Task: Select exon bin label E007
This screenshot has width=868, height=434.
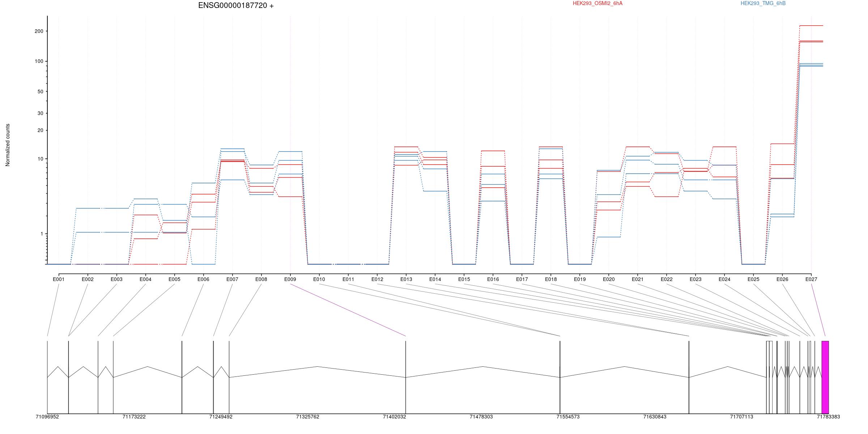Action: [x=232, y=279]
